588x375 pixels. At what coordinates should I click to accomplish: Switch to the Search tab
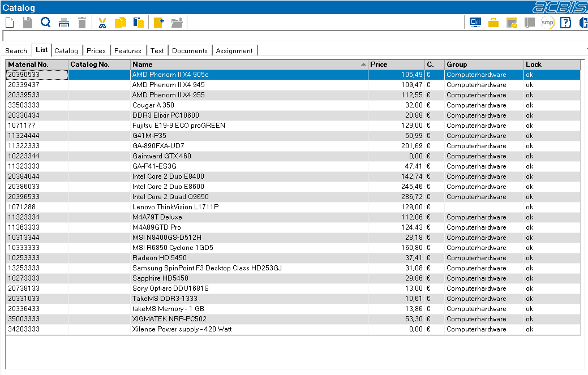pos(16,50)
